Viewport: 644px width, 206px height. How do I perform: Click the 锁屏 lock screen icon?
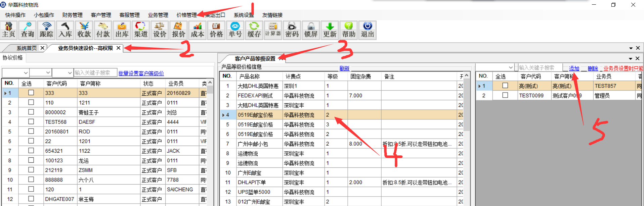coord(311,30)
